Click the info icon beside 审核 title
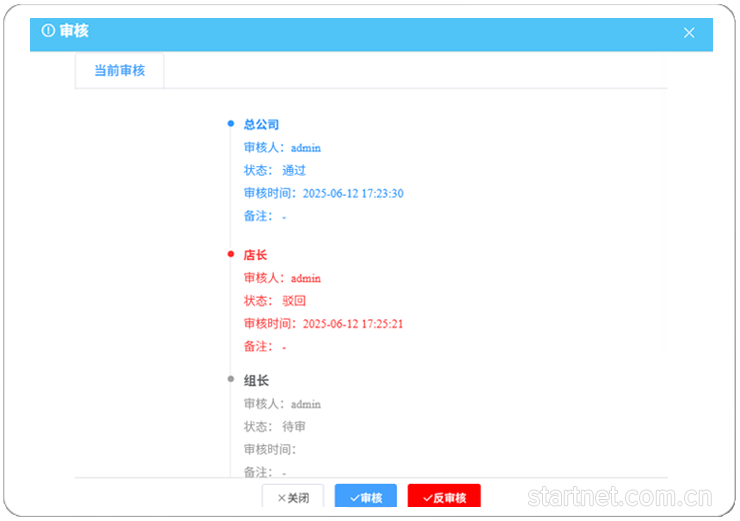Viewport: 740px width, 521px height. pyautogui.click(x=48, y=31)
